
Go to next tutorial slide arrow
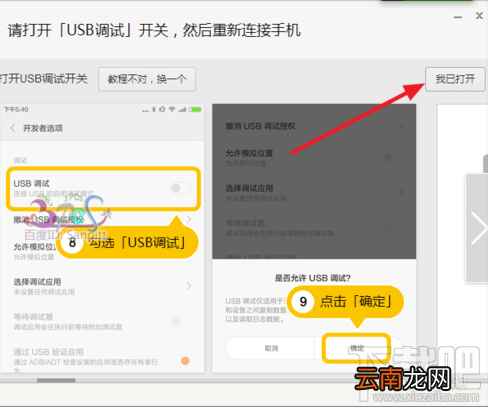point(477,228)
